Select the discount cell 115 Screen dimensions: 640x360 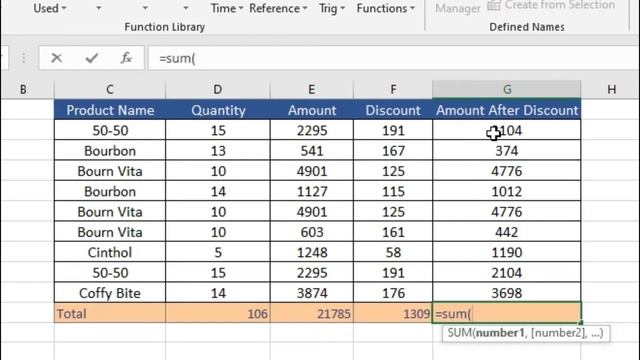(x=393, y=191)
